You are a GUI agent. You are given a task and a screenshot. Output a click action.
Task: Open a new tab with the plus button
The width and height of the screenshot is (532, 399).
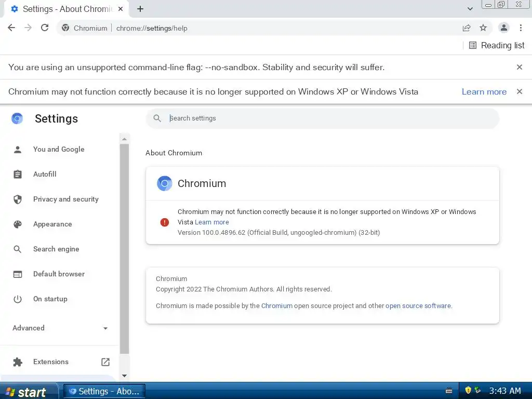140,9
